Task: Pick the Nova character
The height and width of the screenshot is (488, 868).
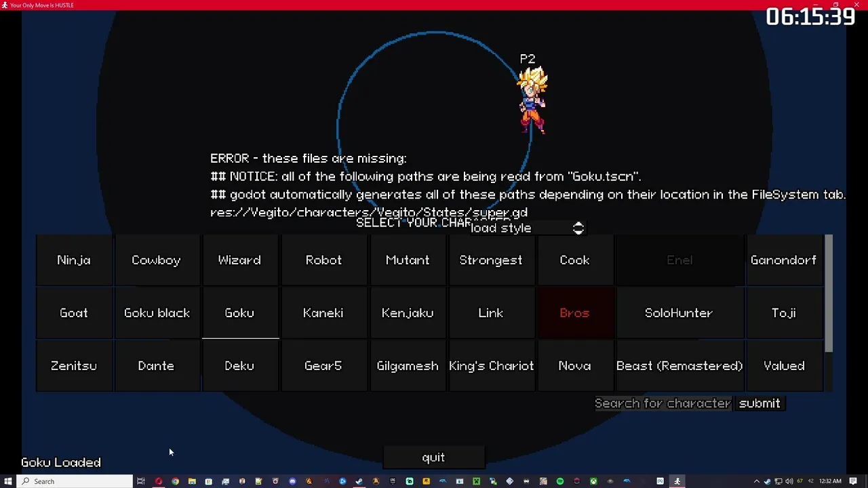Action: pos(575,366)
